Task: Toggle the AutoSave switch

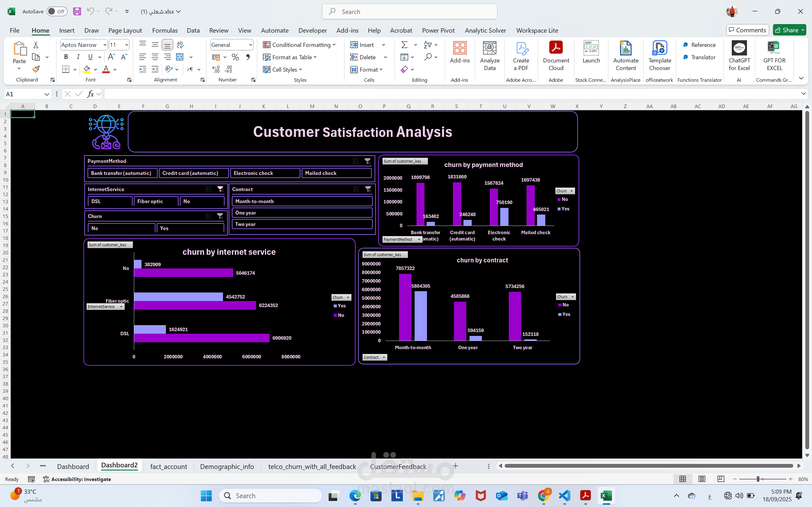Action: coord(56,11)
